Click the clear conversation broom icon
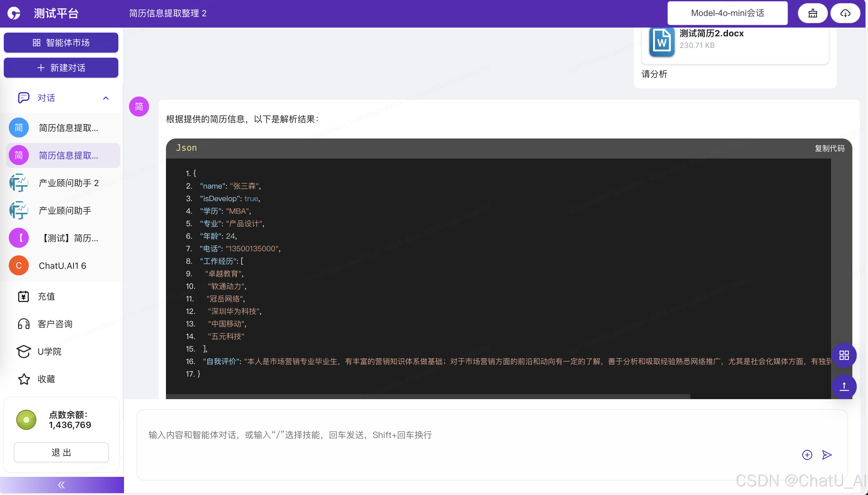 812,13
